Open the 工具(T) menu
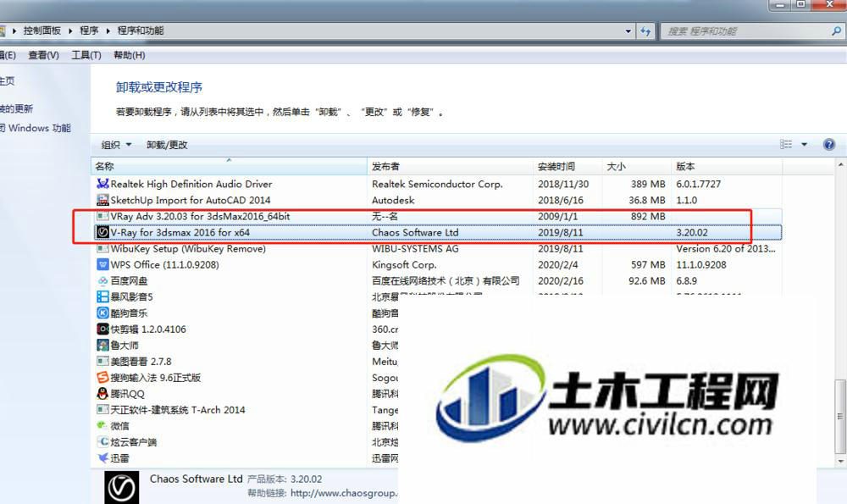847x504 pixels. click(x=86, y=55)
